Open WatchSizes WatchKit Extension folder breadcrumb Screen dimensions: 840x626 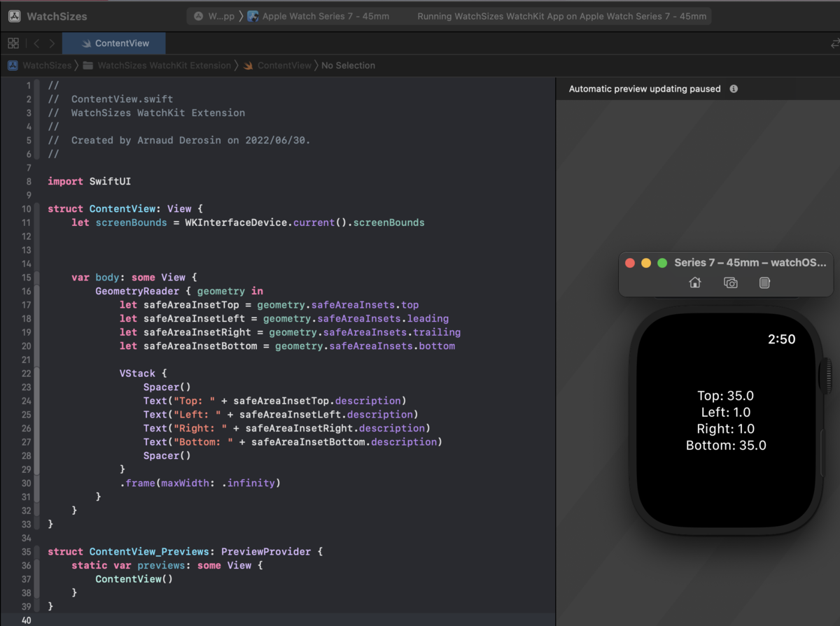coord(157,65)
